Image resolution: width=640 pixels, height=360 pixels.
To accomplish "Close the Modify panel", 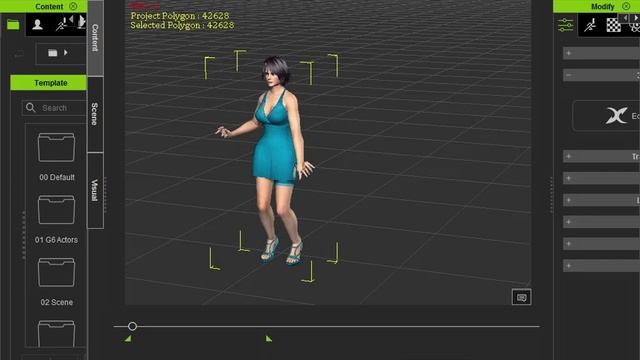I will [x=626, y=6].
